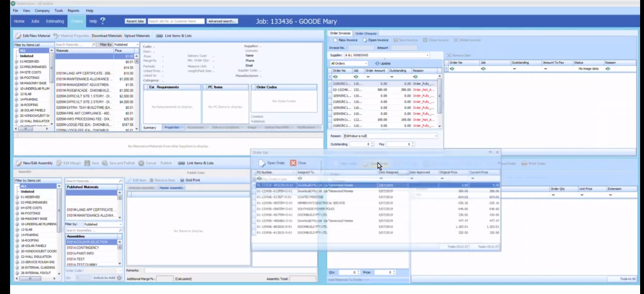Click the Remarks input field
Screen dimensions: 644x294
click(231, 270)
